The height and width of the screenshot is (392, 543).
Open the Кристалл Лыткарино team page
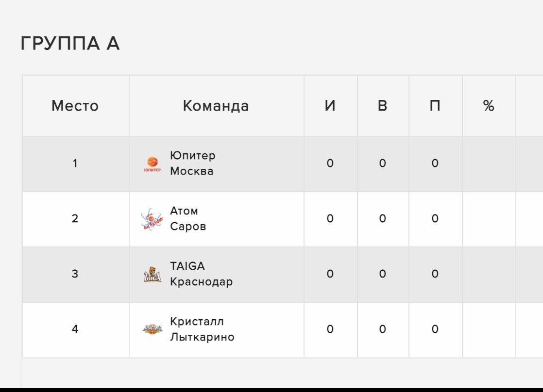(202, 329)
